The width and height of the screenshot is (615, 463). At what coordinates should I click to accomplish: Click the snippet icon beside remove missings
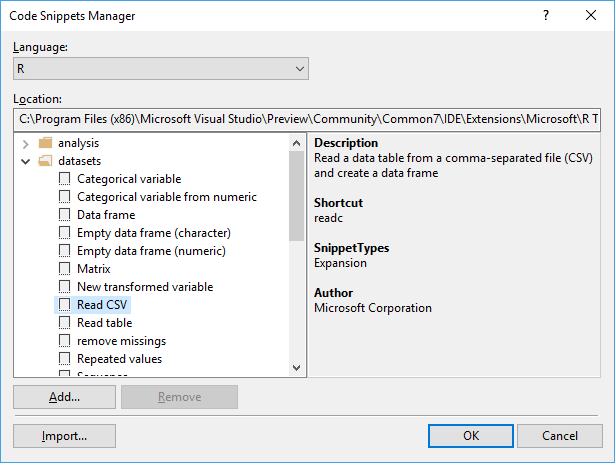click(x=65, y=341)
